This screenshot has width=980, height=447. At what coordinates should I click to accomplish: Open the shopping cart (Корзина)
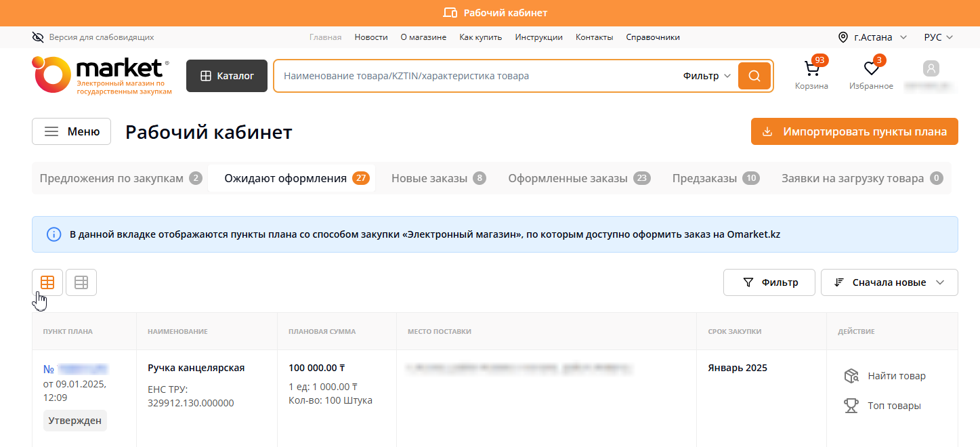click(811, 70)
